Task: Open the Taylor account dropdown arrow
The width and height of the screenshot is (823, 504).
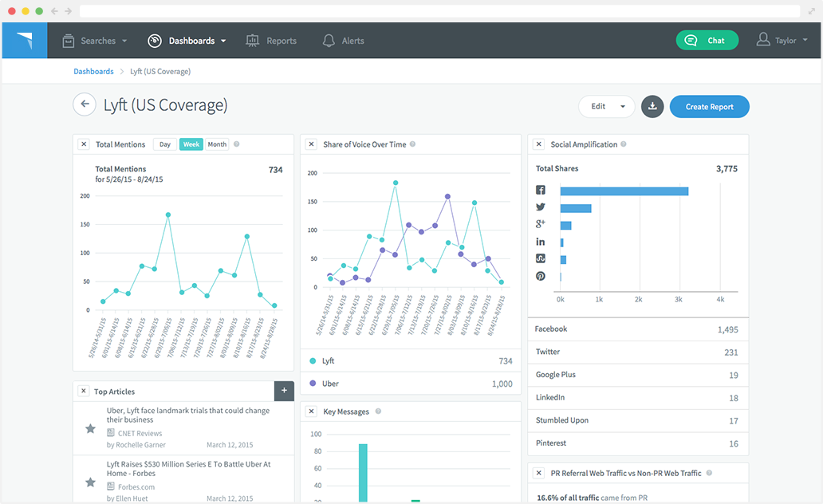Action: [x=805, y=40]
